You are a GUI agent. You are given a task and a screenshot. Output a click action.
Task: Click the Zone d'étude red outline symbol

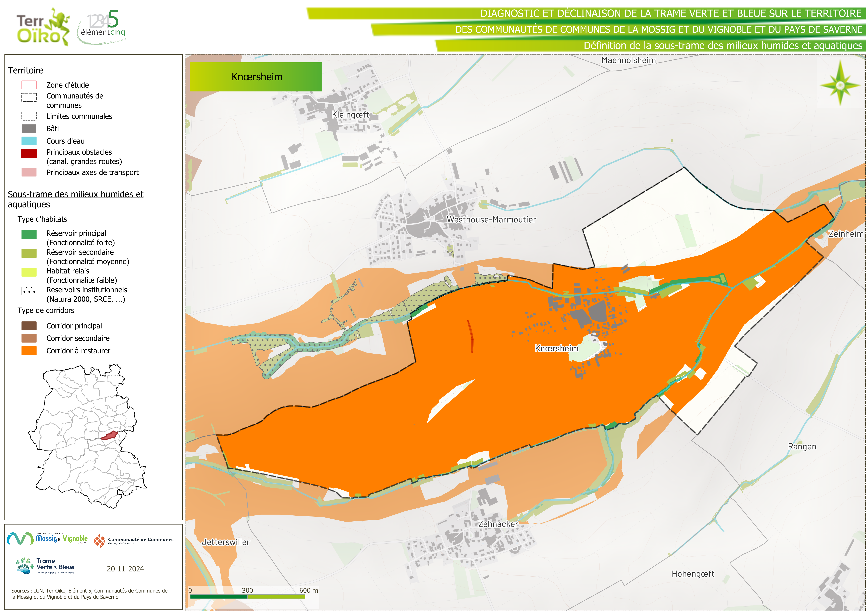point(29,85)
